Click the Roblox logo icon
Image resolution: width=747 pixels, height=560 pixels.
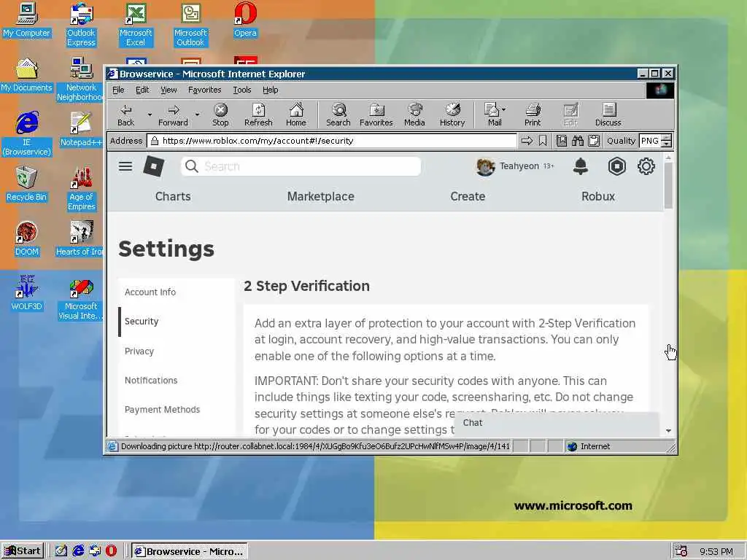tap(154, 166)
